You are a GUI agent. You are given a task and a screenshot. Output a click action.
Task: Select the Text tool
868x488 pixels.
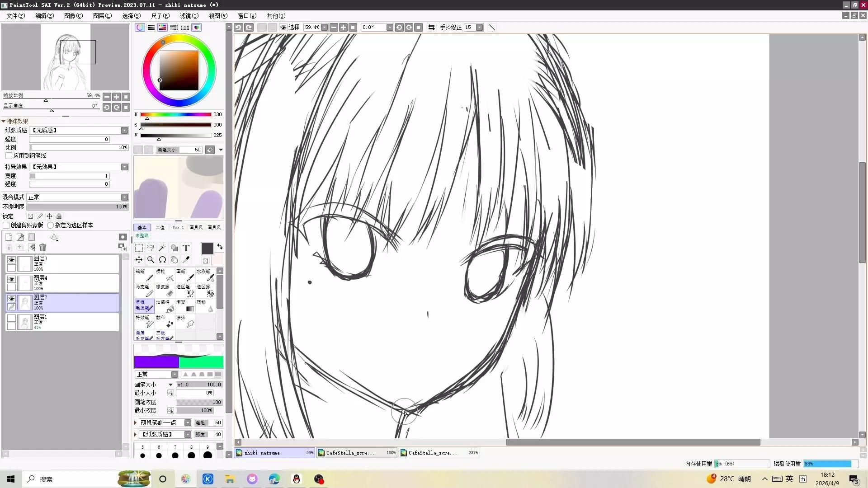[x=186, y=248]
